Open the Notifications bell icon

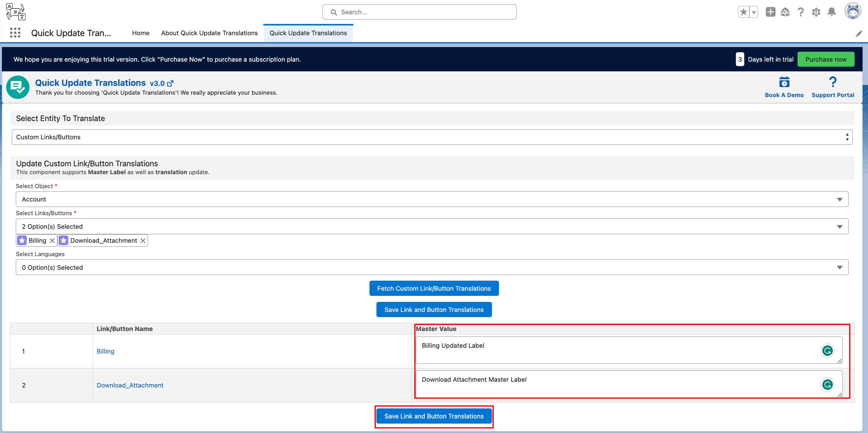click(832, 12)
